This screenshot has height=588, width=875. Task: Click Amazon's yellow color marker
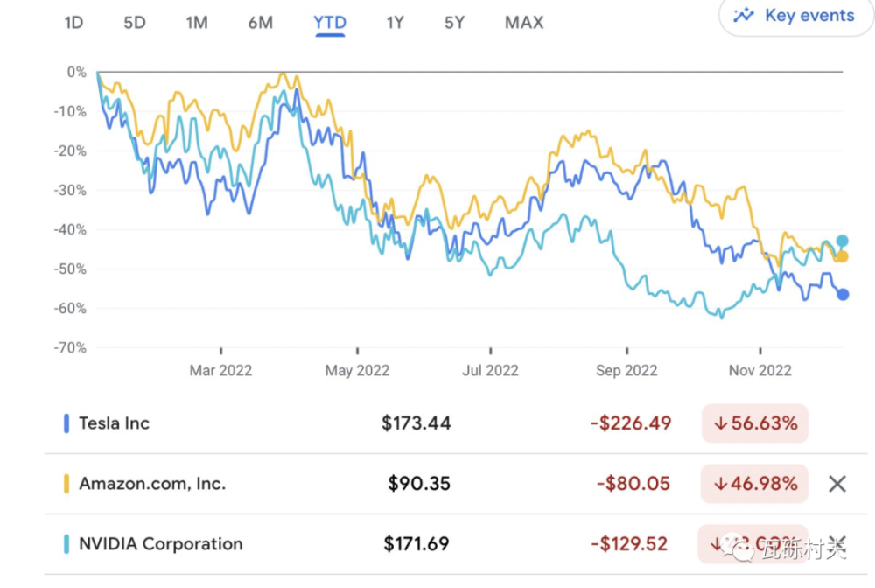coord(66,484)
